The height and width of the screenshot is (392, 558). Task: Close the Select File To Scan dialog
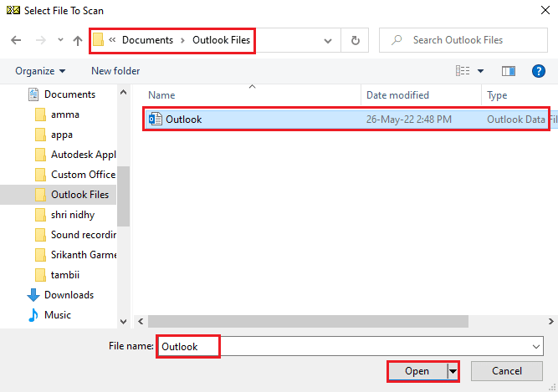click(x=545, y=10)
